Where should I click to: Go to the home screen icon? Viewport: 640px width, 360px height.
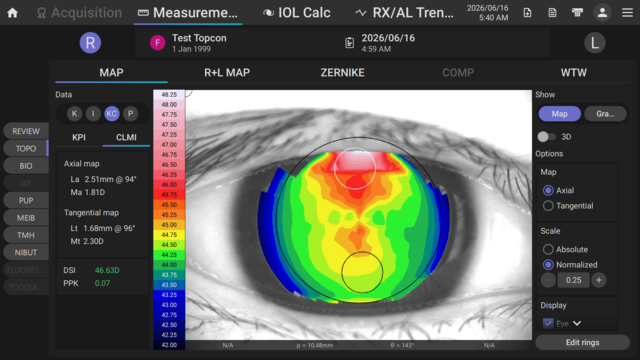point(13,13)
